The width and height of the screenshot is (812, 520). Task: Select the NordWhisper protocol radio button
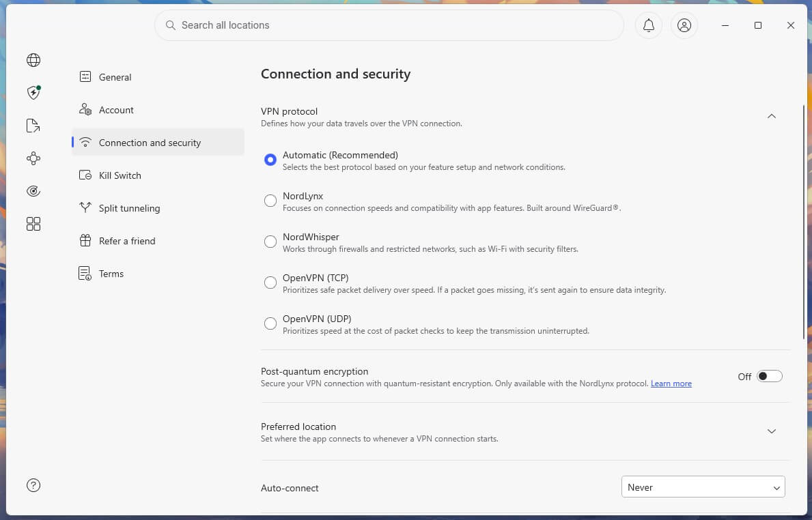[270, 242]
